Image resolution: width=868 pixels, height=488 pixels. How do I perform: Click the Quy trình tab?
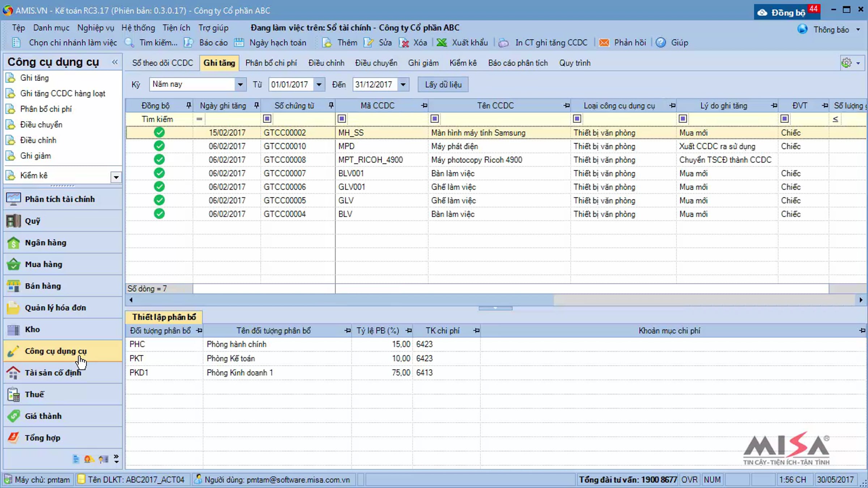(x=575, y=63)
